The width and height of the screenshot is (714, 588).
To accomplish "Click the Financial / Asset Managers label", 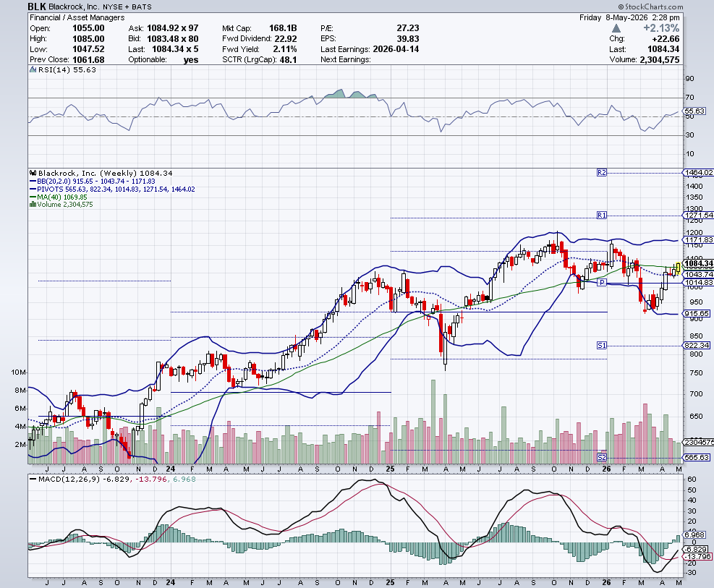I will click(x=77, y=17).
